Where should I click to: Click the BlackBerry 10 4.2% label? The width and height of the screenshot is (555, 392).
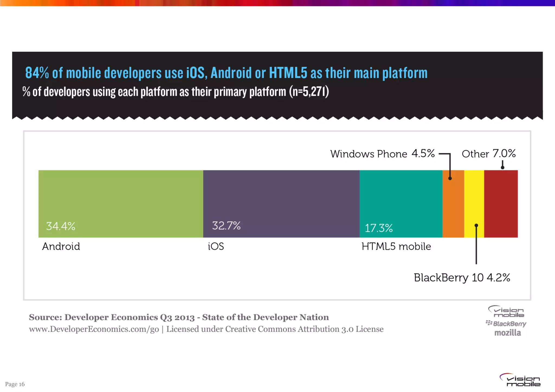[462, 278]
